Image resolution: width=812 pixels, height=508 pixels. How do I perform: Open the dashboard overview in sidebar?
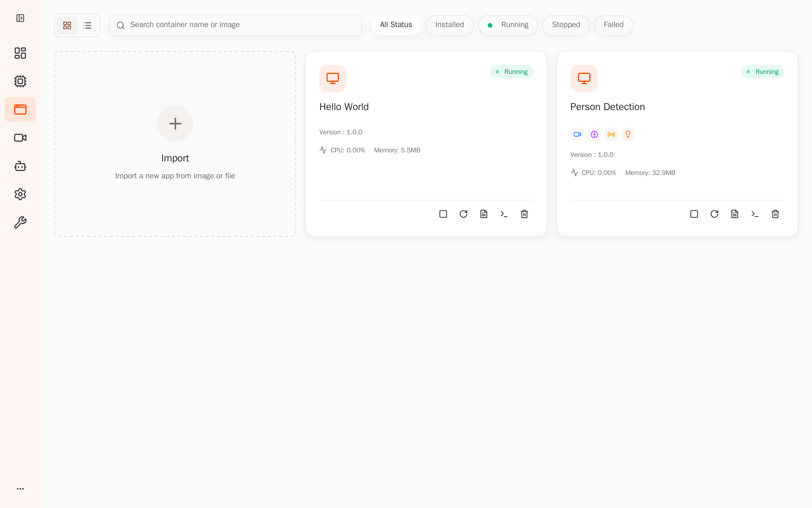coord(20,53)
